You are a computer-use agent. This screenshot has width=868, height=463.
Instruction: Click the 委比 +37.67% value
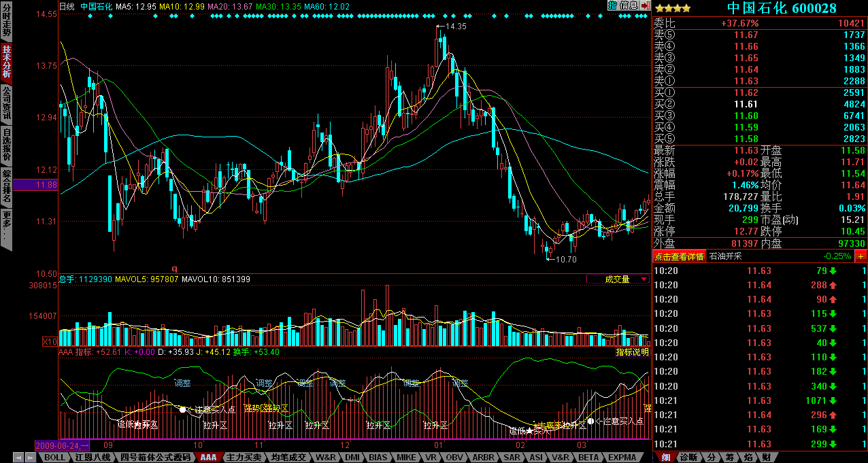tap(739, 23)
